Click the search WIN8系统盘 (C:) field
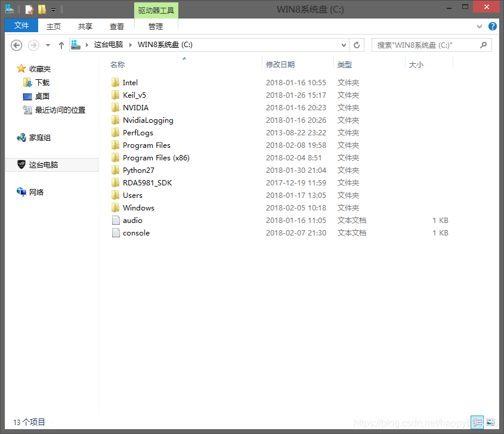 tap(432, 45)
